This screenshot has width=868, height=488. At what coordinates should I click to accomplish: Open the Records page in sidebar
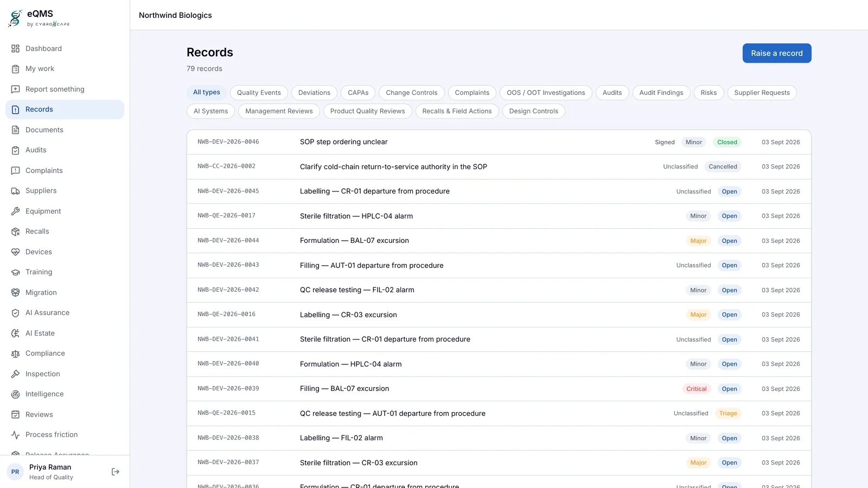click(x=65, y=110)
